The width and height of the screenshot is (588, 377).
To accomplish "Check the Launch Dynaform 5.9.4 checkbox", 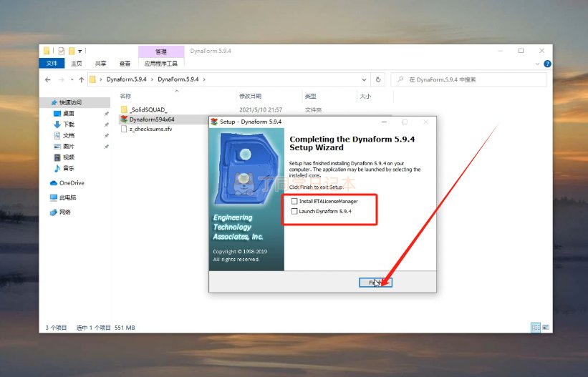I will click(x=294, y=211).
